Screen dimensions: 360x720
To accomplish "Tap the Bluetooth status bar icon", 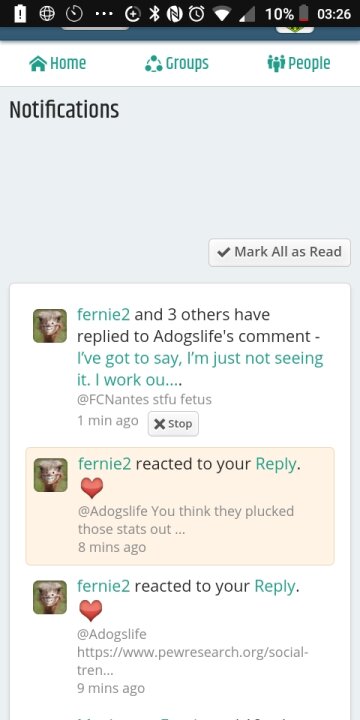I will click(155, 14).
